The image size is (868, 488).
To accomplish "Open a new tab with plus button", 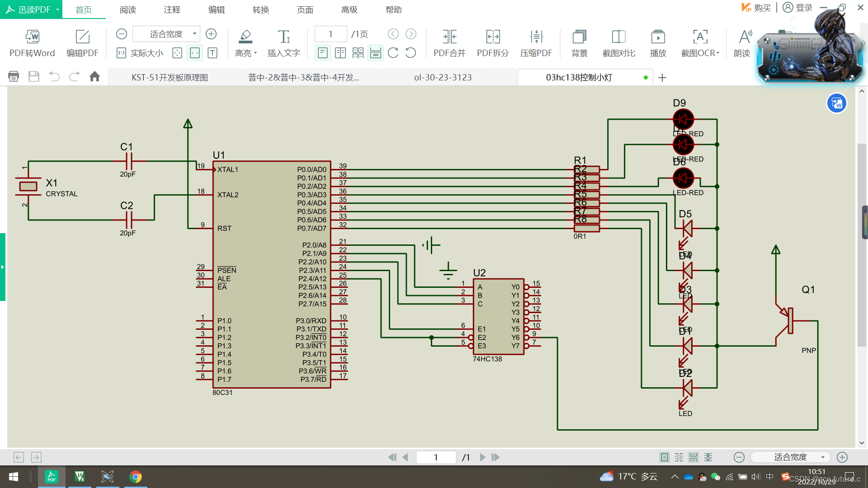I will (662, 78).
